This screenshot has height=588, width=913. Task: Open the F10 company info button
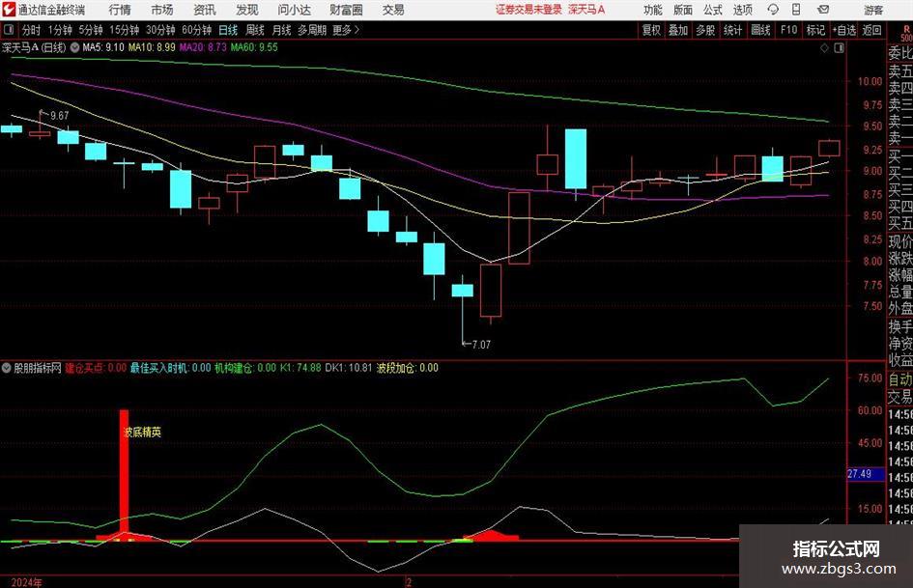pos(788,30)
